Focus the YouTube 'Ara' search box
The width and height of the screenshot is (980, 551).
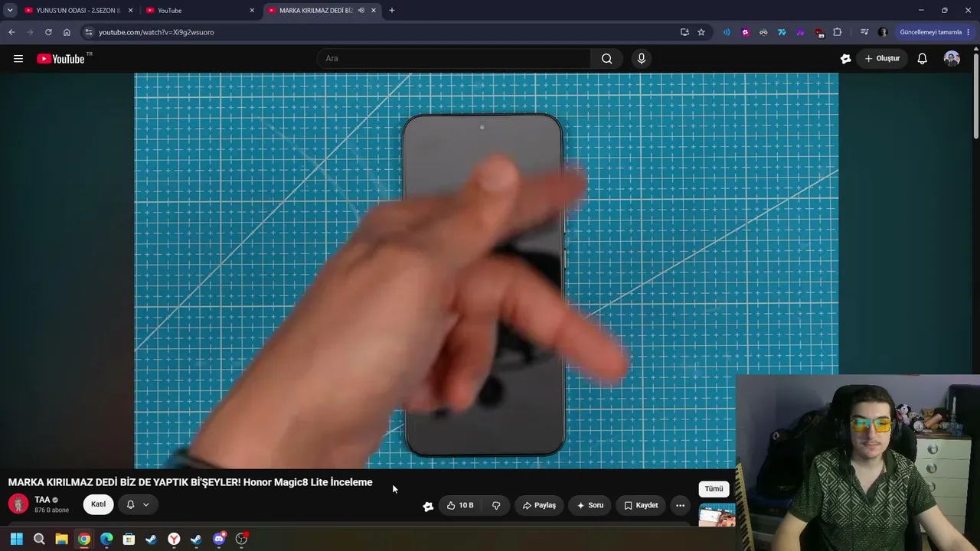pos(453,59)
